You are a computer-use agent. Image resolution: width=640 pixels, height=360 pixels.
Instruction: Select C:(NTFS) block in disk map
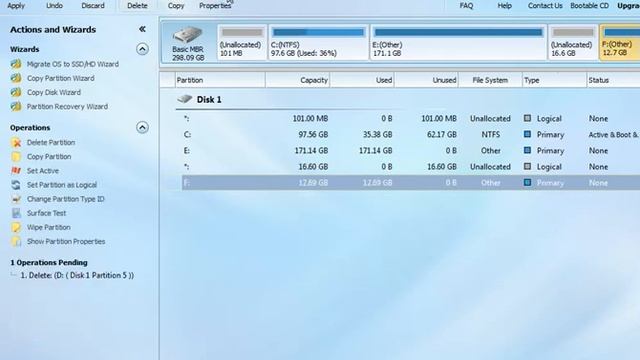(318, 42)
